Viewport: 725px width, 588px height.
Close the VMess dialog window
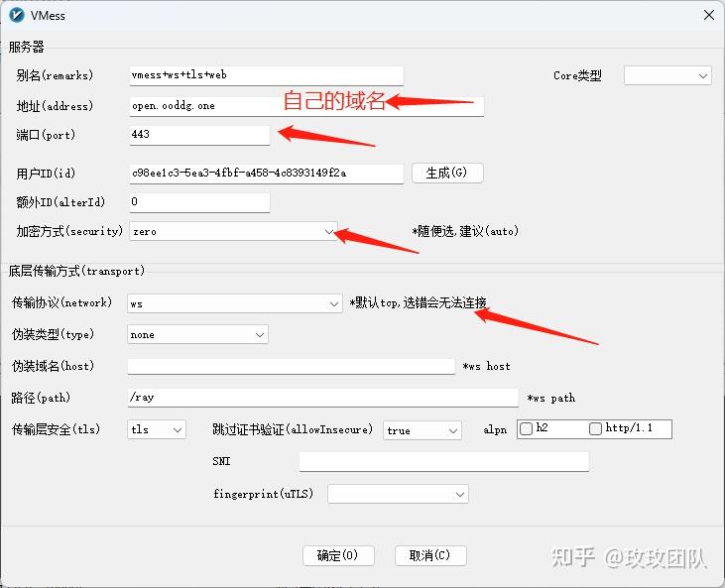point(709,15)
